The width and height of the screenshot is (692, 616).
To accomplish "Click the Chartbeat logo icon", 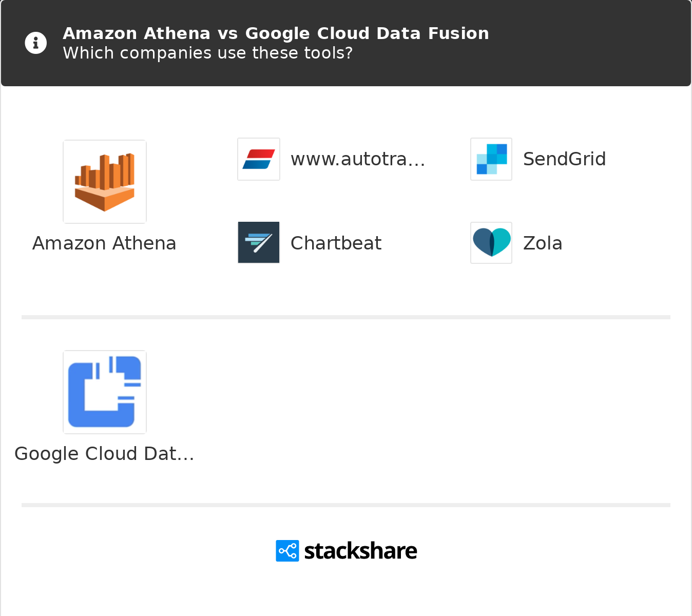I will 259,243.
